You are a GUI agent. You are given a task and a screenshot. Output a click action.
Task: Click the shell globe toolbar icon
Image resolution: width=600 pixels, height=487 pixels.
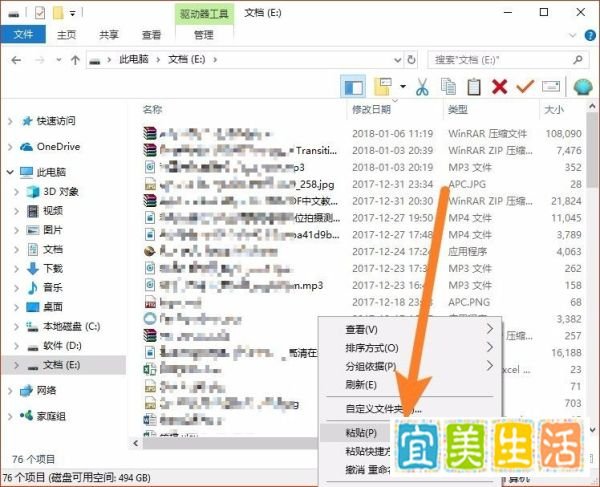(583, 87)
